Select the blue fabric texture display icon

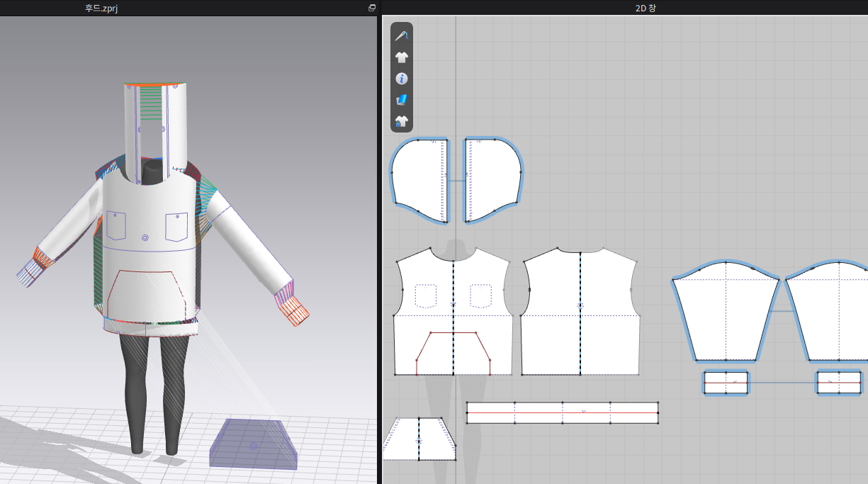tap(402, 100)
